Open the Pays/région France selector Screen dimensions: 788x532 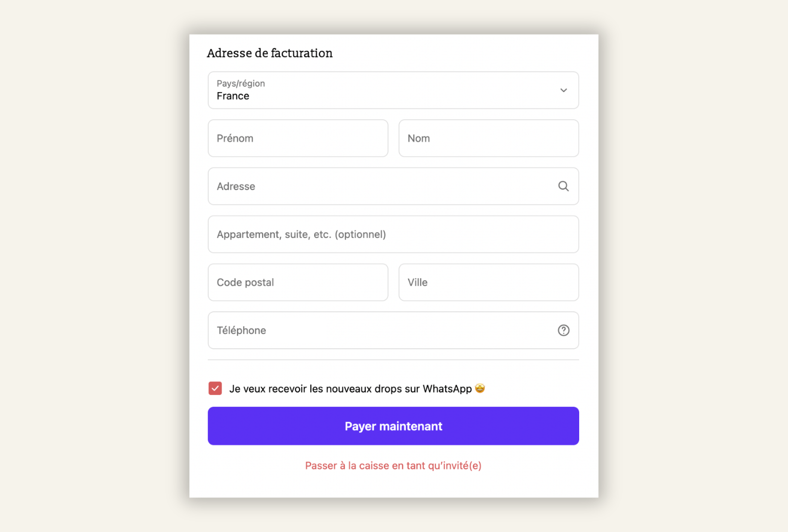click(384, 90)
